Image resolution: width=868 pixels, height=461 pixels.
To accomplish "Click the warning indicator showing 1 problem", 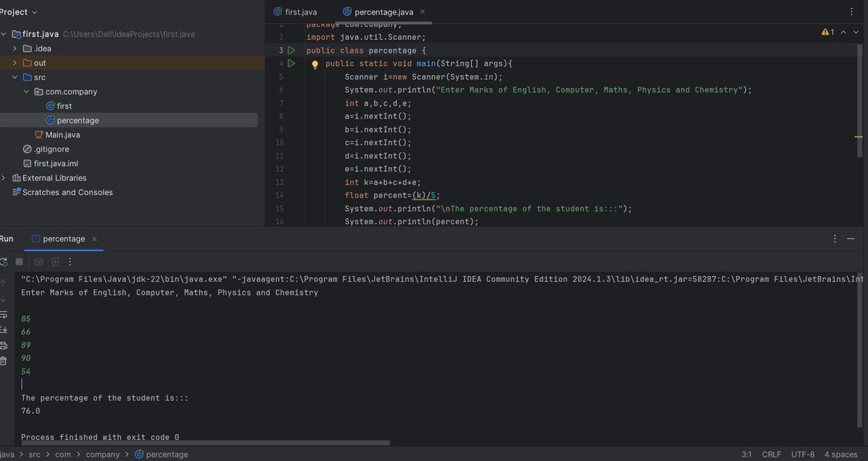I will (x=827, y=33).
